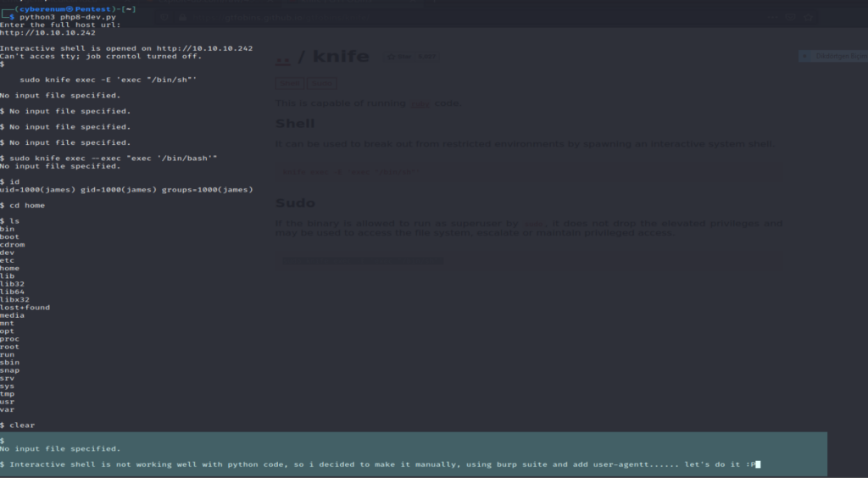Click the '$ ls' command line
This screenshot has height=478, width=868.
[10, 221]
